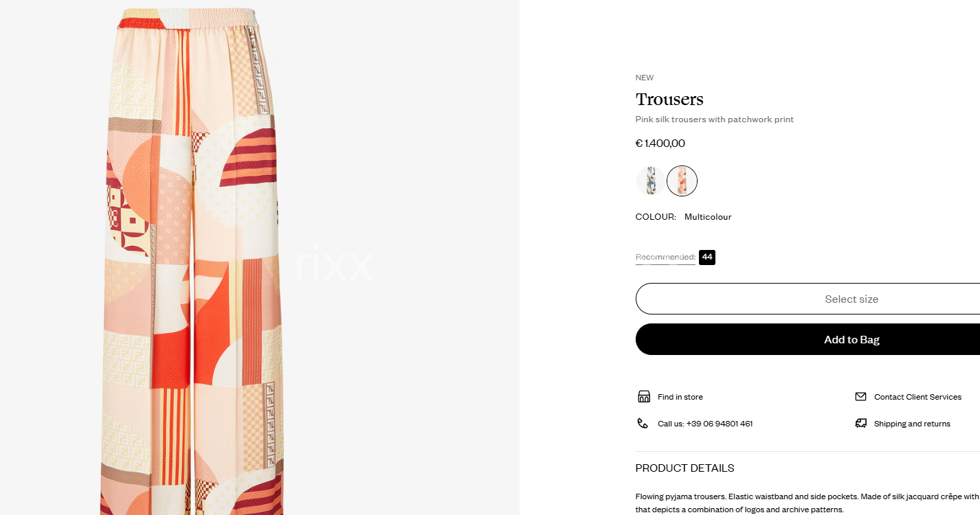Click the store icon beside Find in store
This screenshot has width=980, height=515.
[643, 397]
